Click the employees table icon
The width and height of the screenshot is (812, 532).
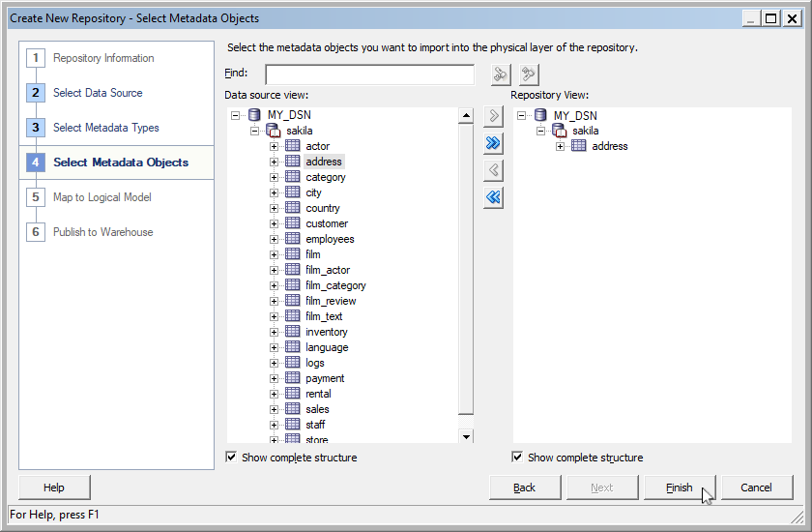293,239
